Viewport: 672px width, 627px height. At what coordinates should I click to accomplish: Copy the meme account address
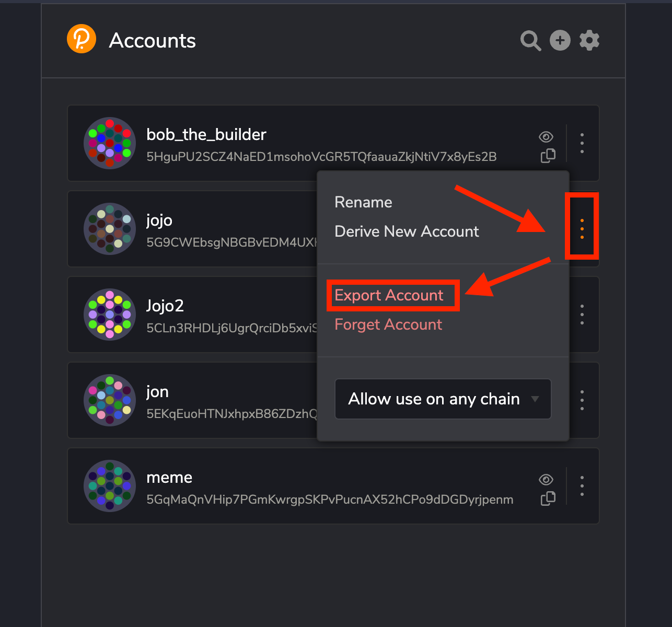coord(548,498)
